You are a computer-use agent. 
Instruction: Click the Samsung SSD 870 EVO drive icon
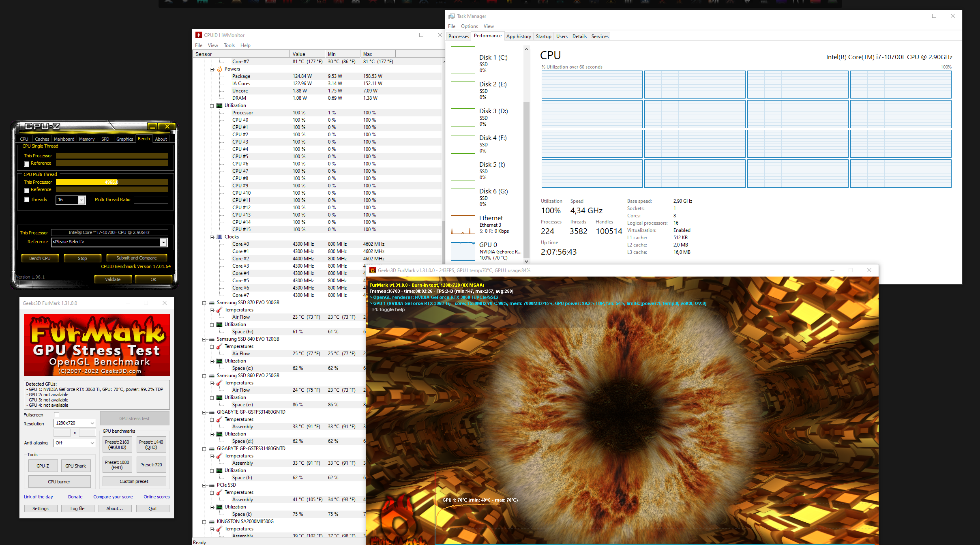212,303
